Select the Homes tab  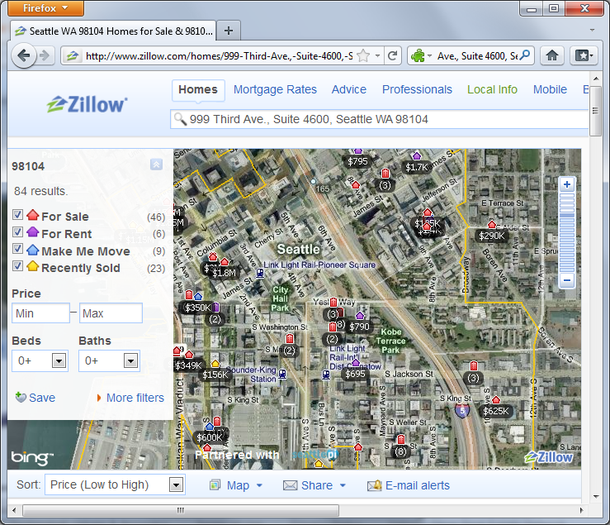point(198,90)
